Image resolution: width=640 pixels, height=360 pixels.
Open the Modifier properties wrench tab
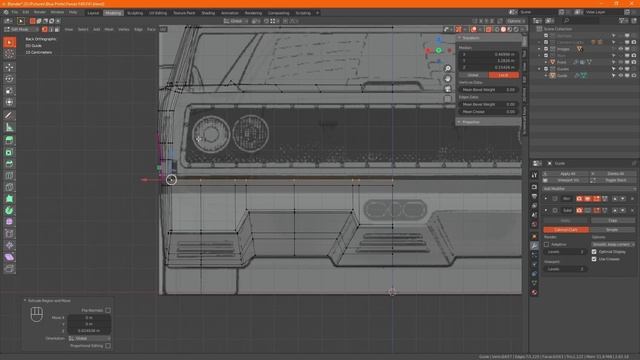(534, 245)
